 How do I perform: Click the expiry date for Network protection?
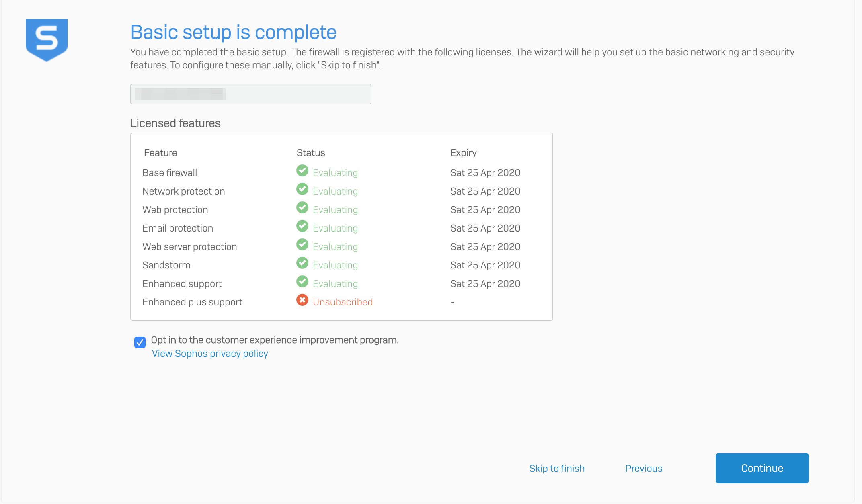click(485, 191)
